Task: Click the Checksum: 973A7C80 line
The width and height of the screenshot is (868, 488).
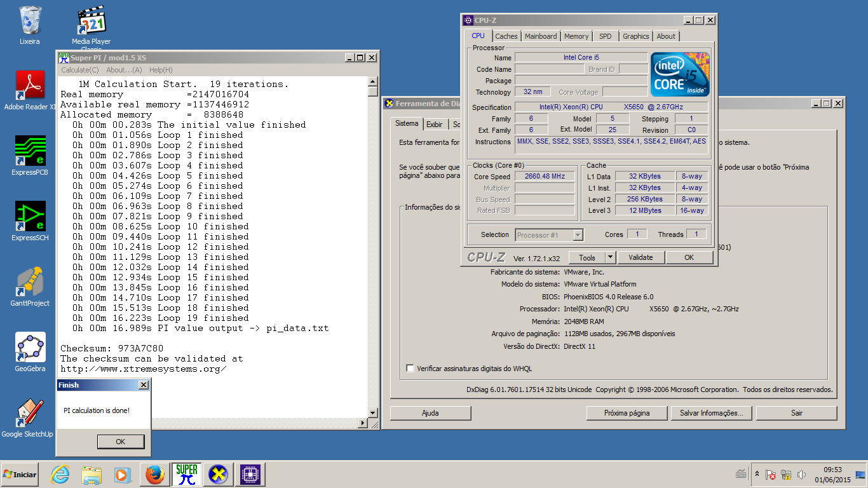Action: coord(112,349)
